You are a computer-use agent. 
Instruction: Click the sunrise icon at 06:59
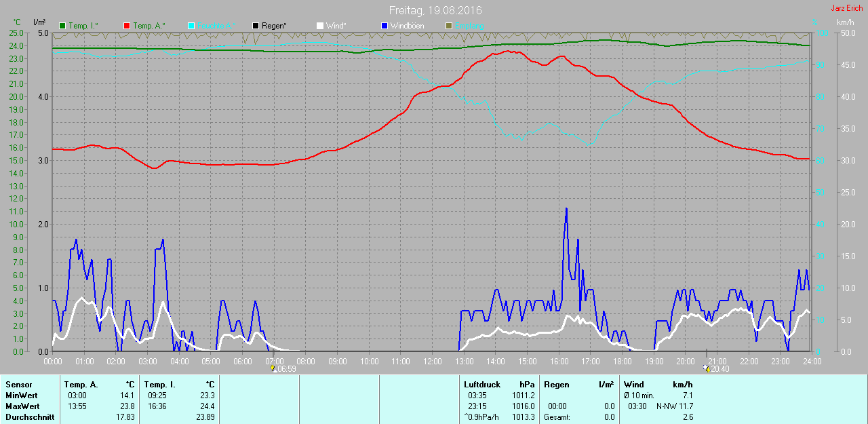pyautogui.click(x=273, y=369)
